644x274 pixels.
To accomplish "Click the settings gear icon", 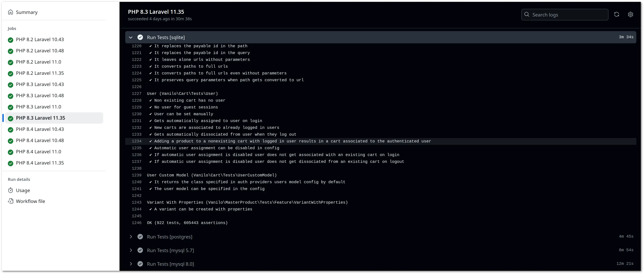I will (631, 14).
